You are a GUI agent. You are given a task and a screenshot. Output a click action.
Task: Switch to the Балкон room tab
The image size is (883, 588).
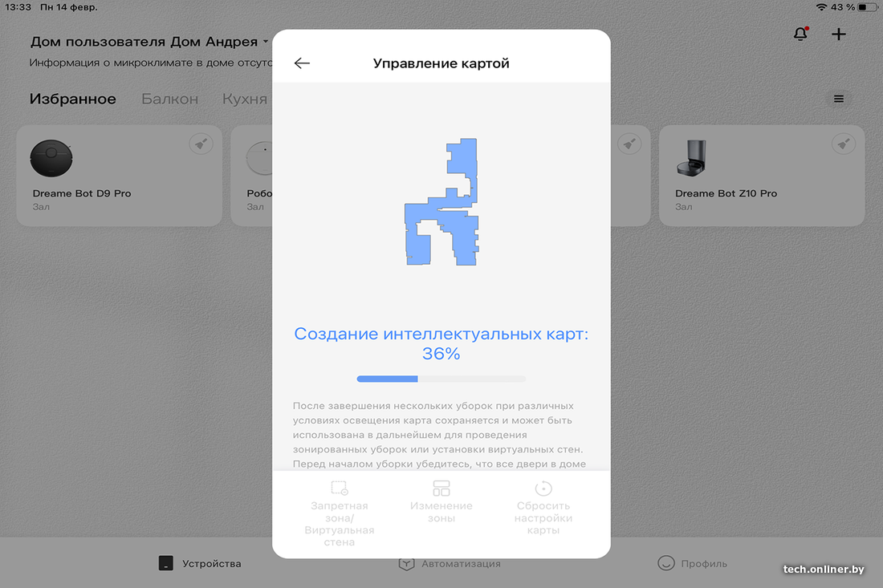169,99
